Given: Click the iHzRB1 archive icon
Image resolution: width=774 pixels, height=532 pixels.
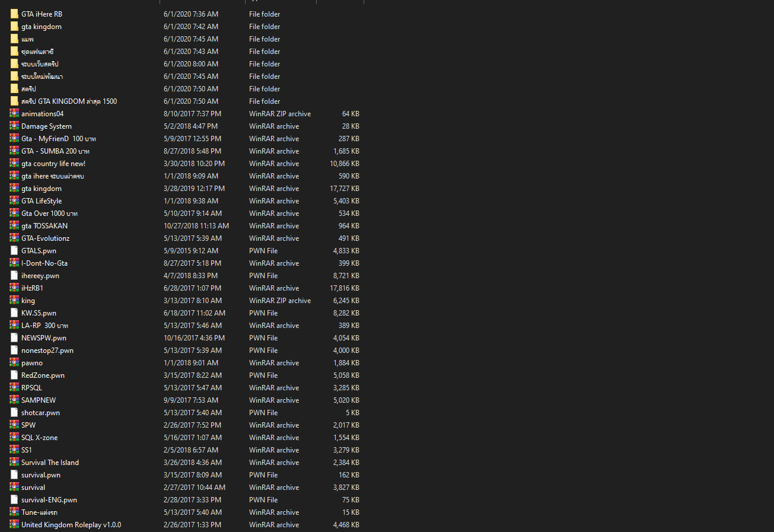Looking at the screenshot, I should (x=14, y=288).
